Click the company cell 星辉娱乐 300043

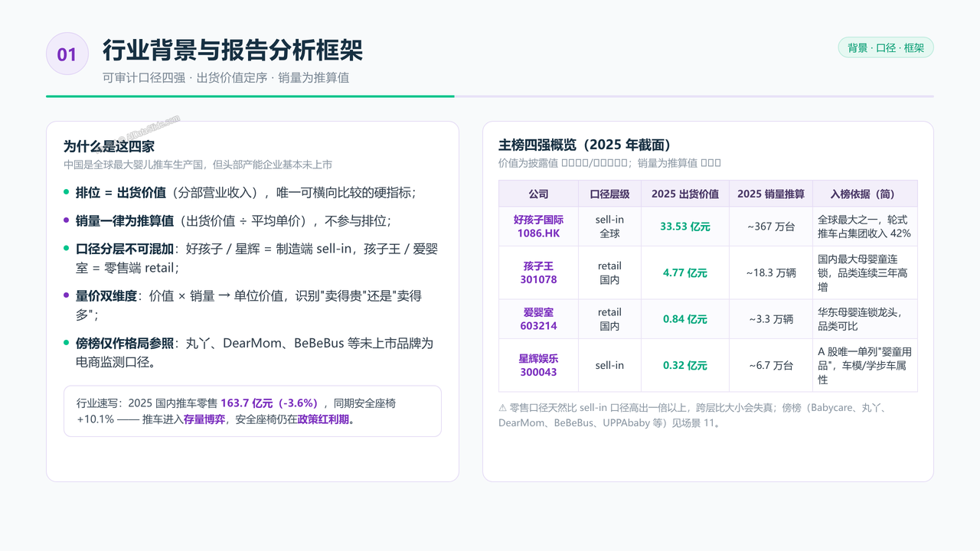538,365
